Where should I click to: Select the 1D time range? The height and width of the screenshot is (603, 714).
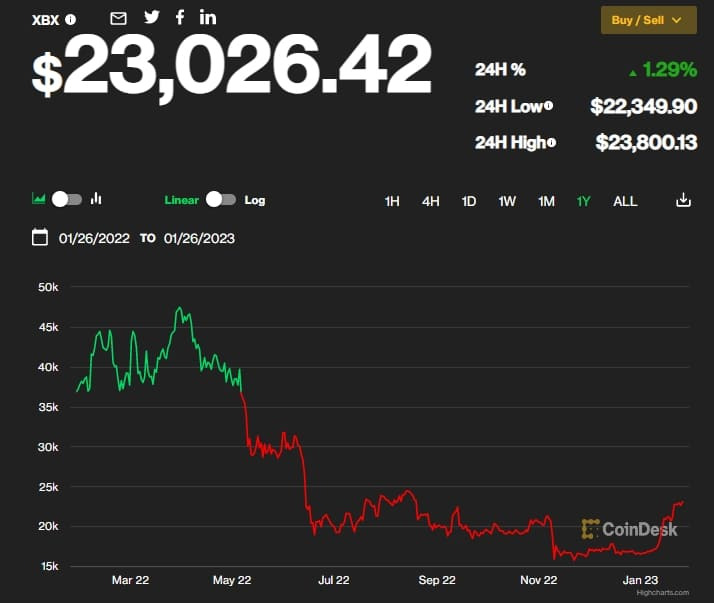pyautogui.click(x=469, y=201)
